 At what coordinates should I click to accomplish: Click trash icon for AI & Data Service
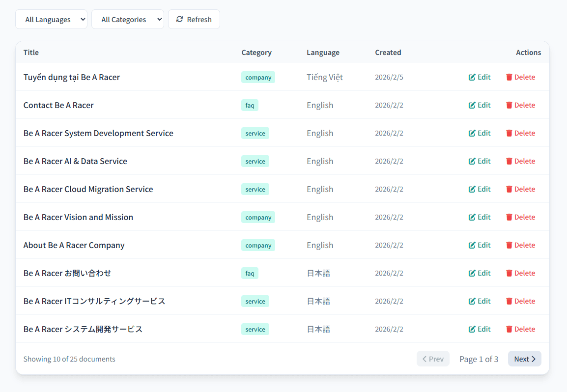(509, 161)
